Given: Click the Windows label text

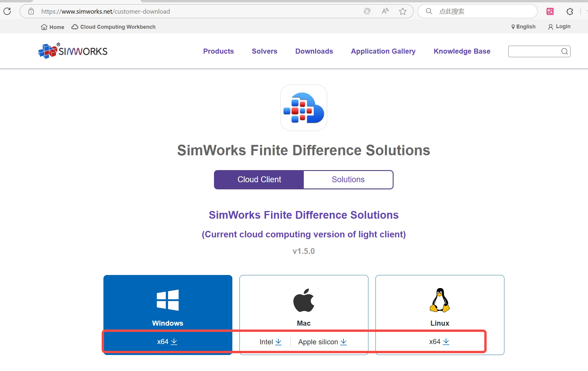Looking at the screenshot, I should pyautogui.click(x=168, y=323).
